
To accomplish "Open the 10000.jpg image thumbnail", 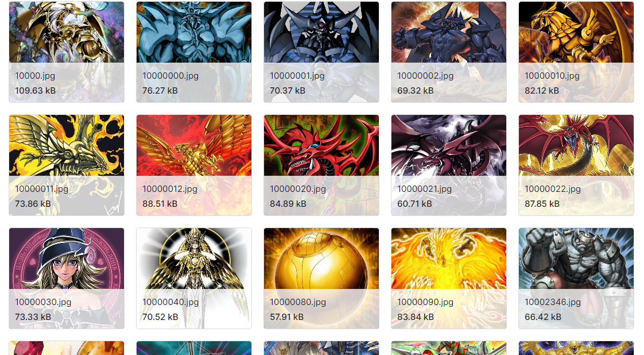I will pos(67,52).
